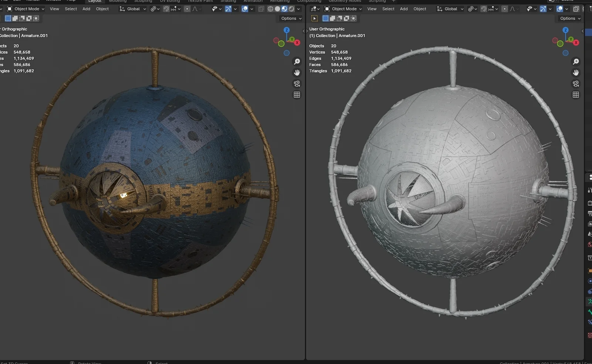Open the Select menu in right viewport

(388, 9)
